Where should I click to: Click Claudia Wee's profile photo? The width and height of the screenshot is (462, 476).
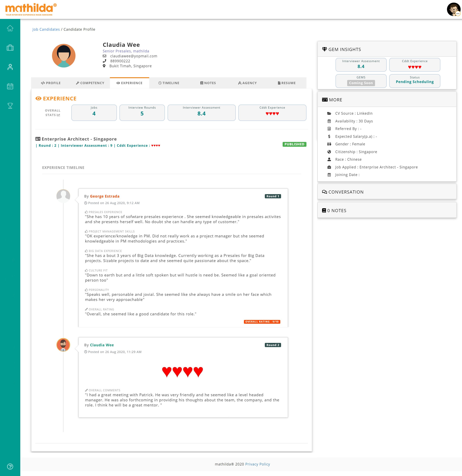point(64,56)
